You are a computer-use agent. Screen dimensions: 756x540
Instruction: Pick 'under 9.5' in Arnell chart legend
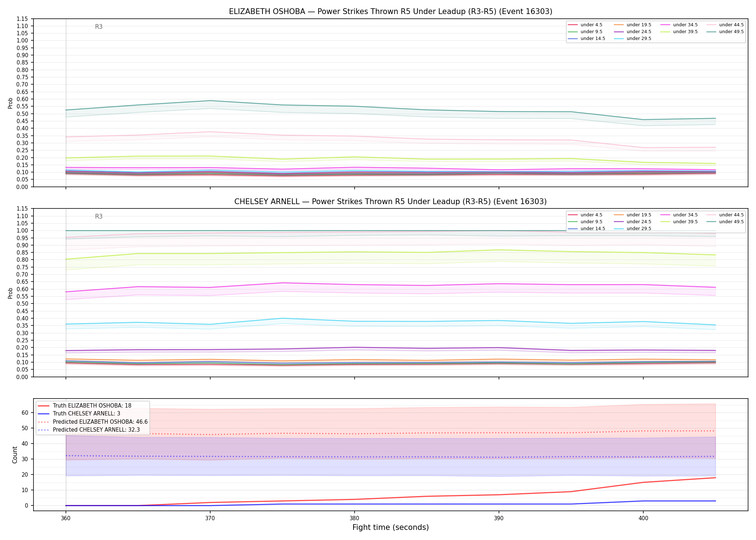[x=585, y=222]
